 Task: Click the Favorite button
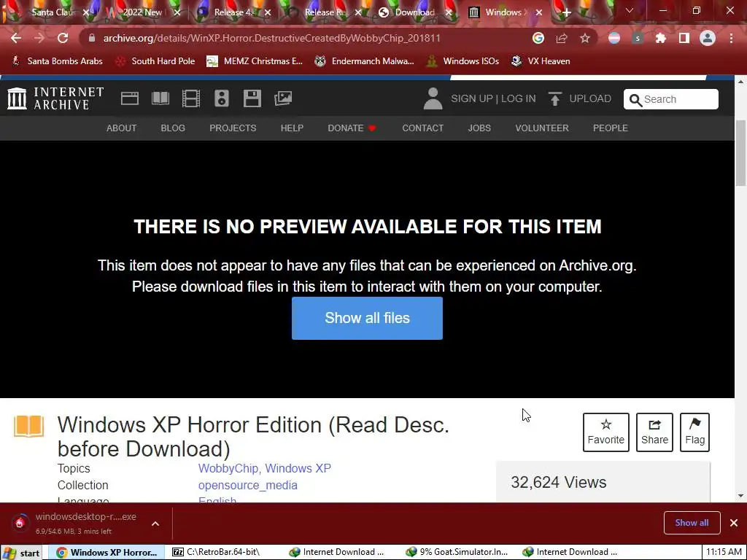605,432
